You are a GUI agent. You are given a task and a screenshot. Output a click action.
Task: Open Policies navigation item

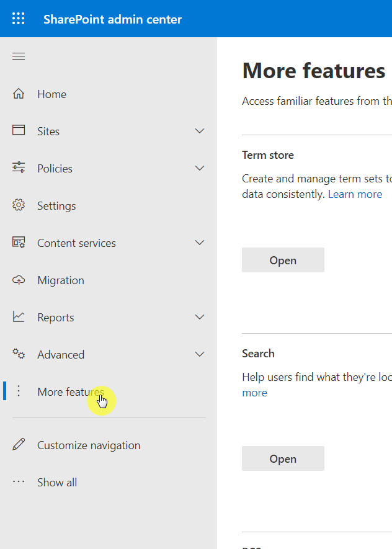tap(55, 169)
